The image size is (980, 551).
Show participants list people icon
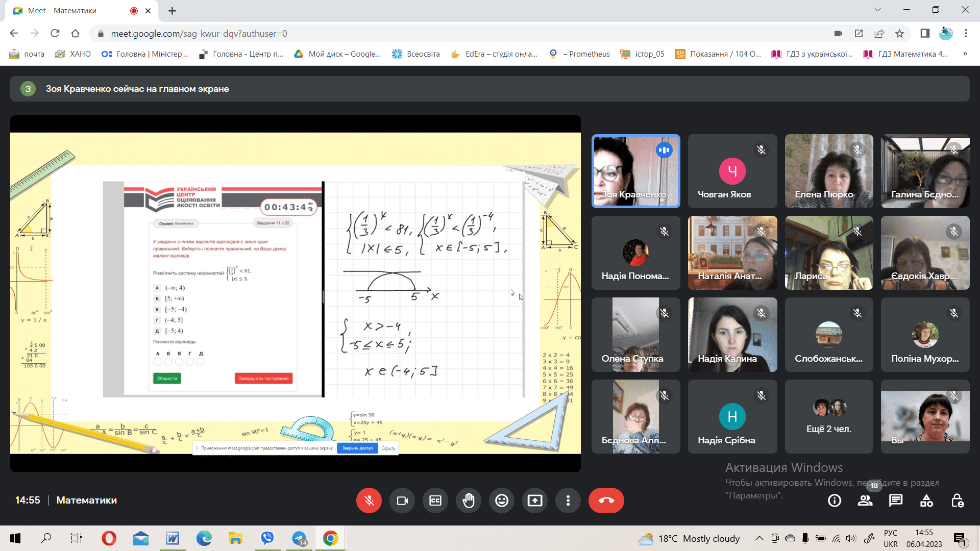[865, 501]
